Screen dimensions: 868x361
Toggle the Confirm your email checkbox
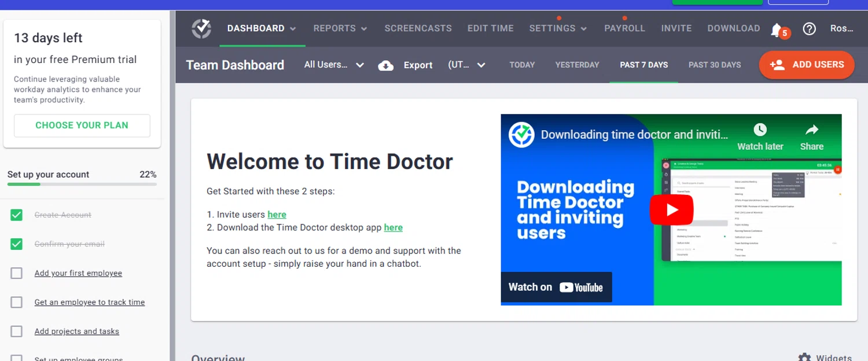(17, 244)
